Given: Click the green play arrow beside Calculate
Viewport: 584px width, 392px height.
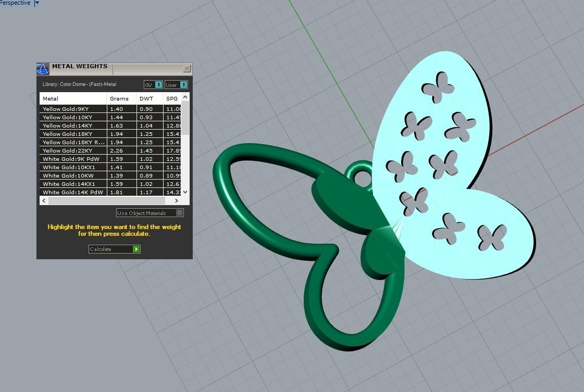Looking at the screenshot, I should pyautogui.click(x=136, y=249).
